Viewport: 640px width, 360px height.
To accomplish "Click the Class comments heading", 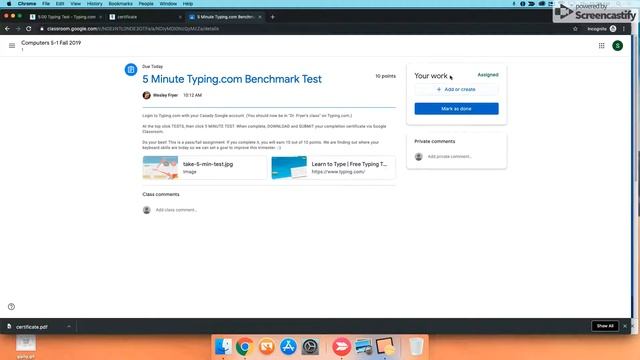I will [x=161, y=194].
